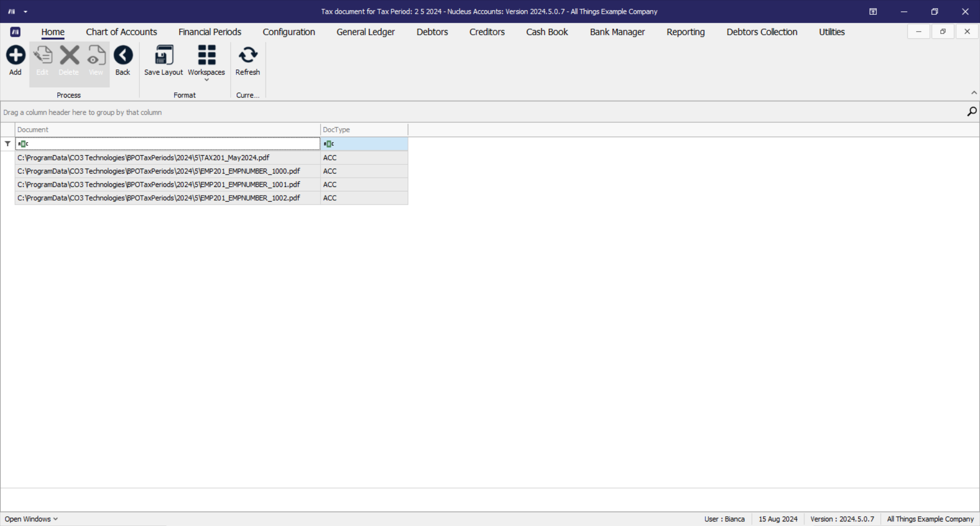Open the search panel magnifier icon
The image size is (980, 526).
[x=972, y=111]
